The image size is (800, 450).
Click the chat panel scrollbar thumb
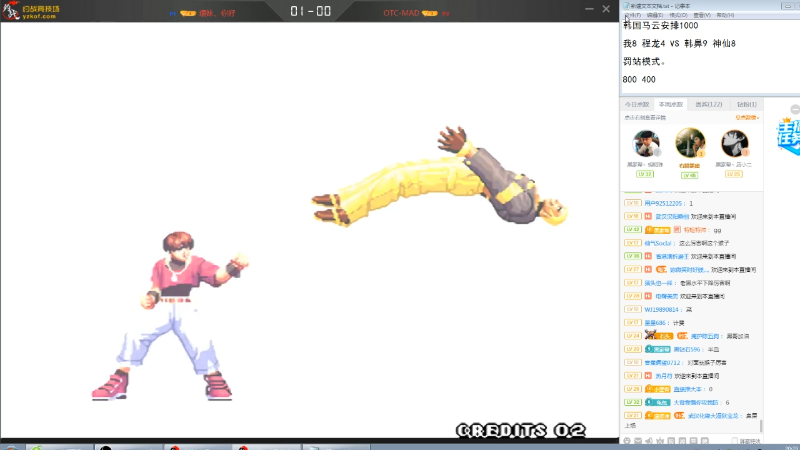tap(761, 425)
